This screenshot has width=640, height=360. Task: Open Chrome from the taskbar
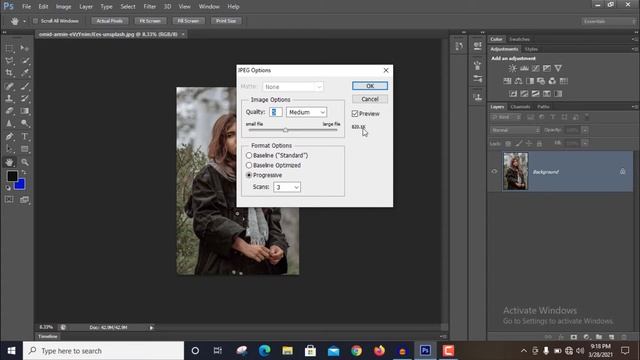coord(356,351)
